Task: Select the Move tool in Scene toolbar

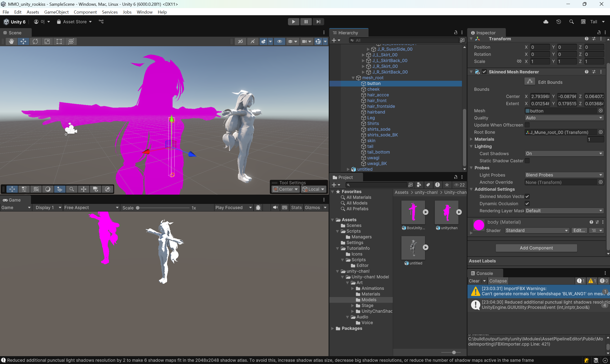Action: 23,41
